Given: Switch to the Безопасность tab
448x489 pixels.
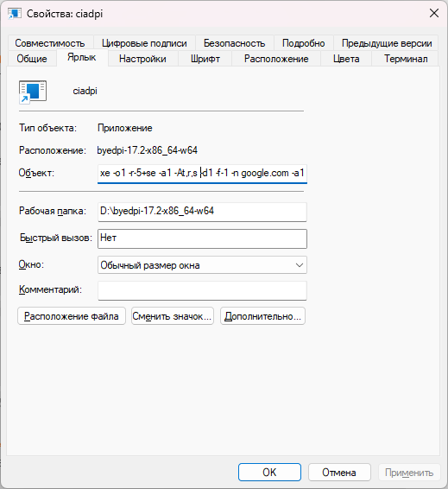Looking at the screenshot, I should click(234, 43).
